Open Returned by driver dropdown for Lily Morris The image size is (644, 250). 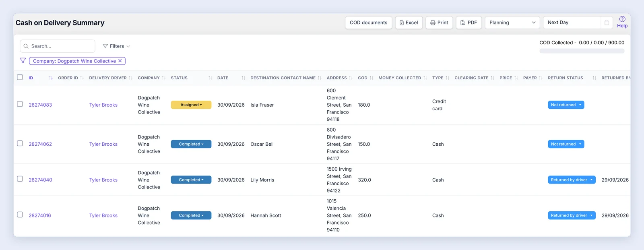coord(572,180)
